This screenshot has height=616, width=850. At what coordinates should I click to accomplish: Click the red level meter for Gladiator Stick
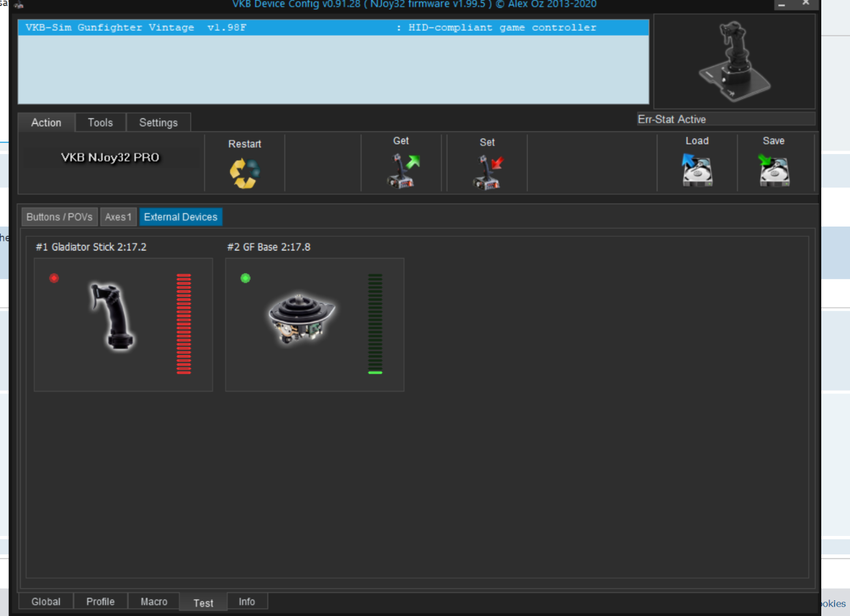coord(183,324)
